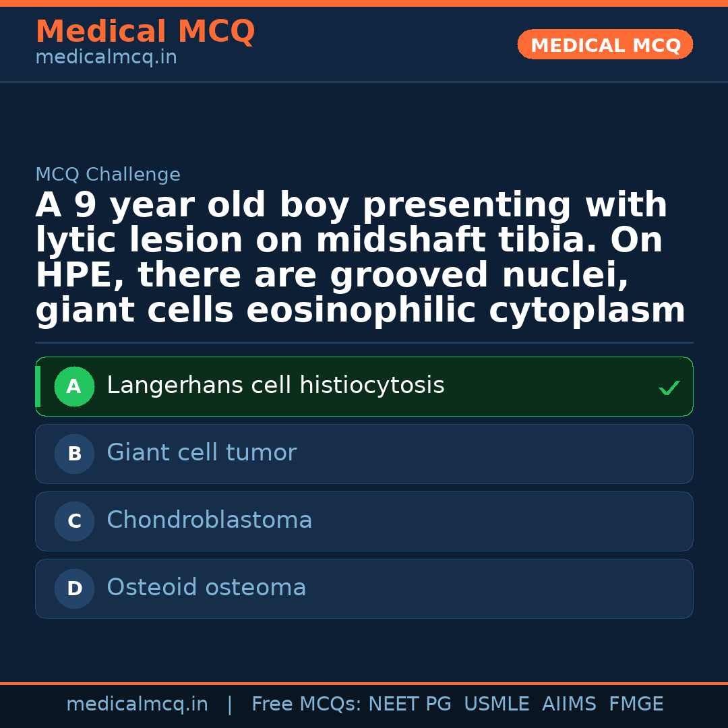Click the letter D circle badge
The image size is (728, 728).
[74, 589]
